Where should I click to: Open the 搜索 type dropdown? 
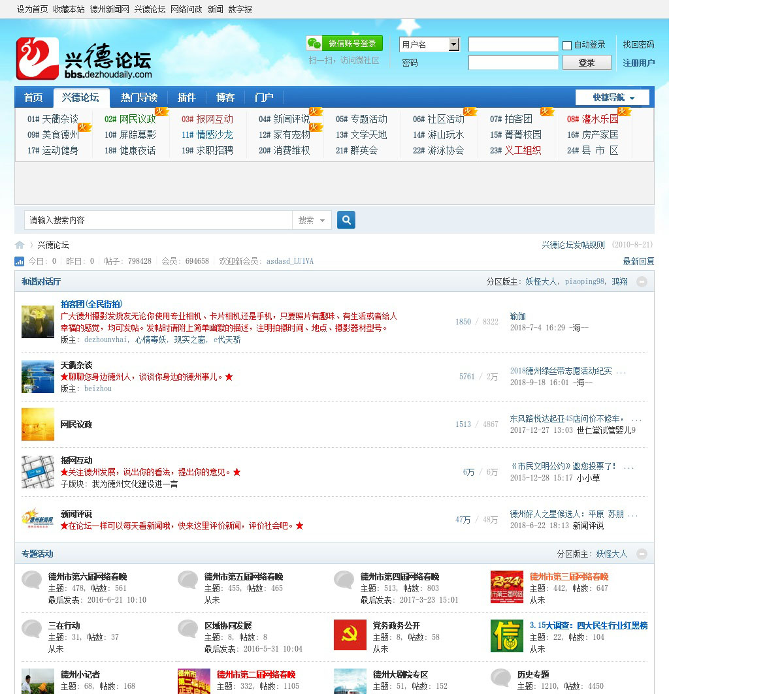click(x=312, y=221)
